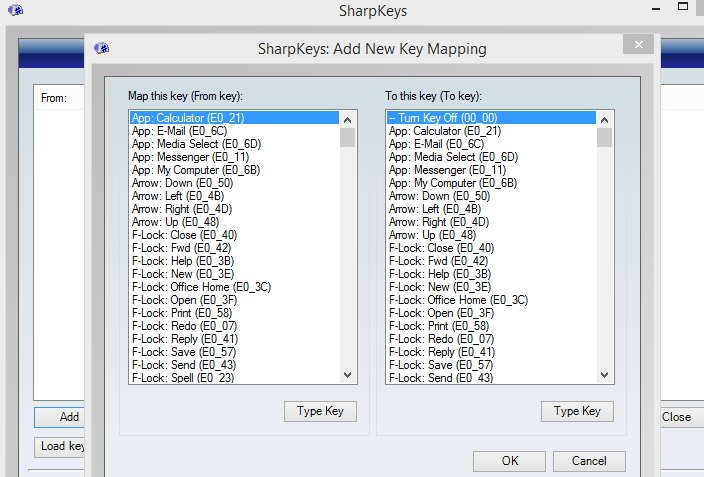Click Add button in SharpKeys main window
Screen dimensions: 704x477
point(59,417)
